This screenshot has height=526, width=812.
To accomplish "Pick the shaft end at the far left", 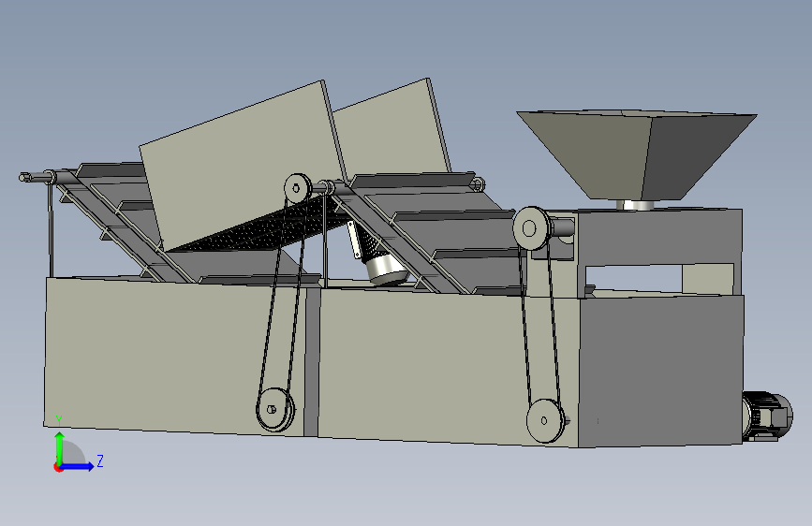I will point(25,178).
